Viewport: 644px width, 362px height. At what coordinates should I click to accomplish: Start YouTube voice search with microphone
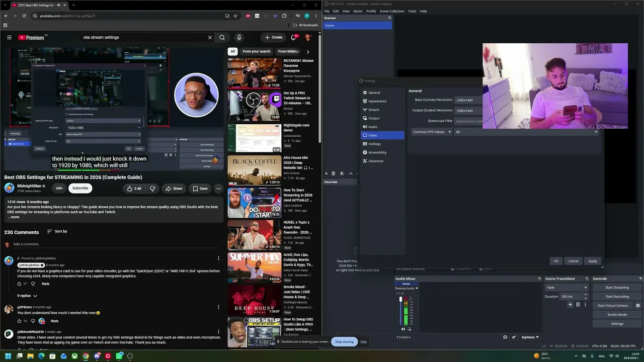coord(239,37)
